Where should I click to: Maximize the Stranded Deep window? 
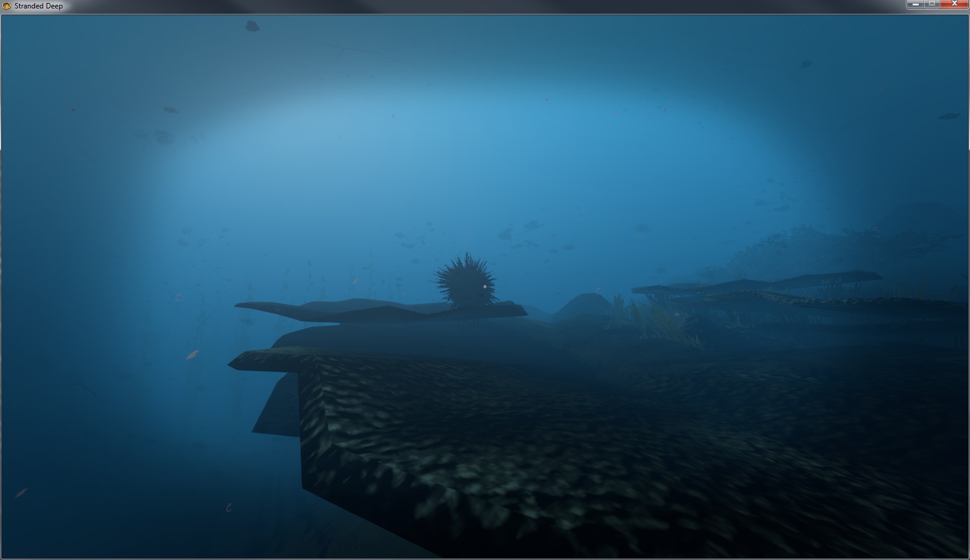[932, 4]
